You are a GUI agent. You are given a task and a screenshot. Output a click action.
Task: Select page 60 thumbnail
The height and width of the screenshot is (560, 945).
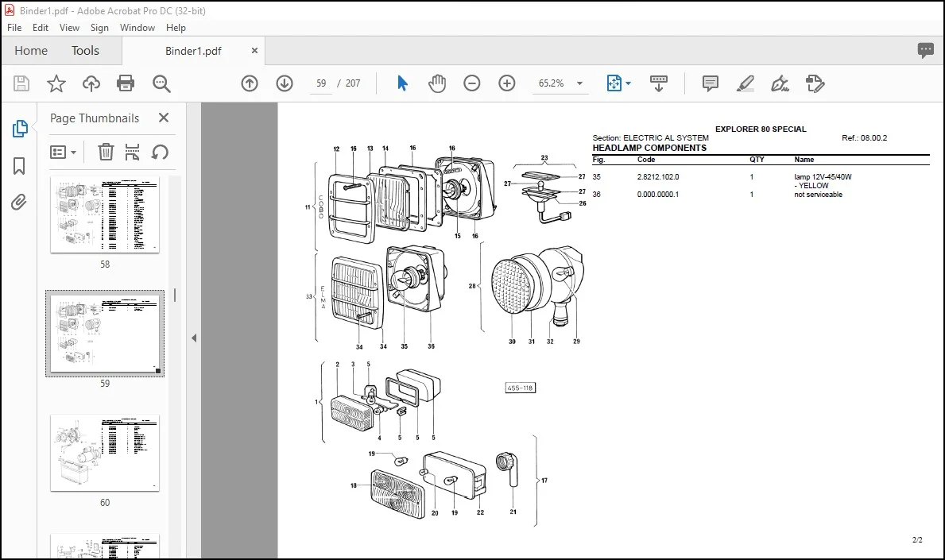[105, 453]
